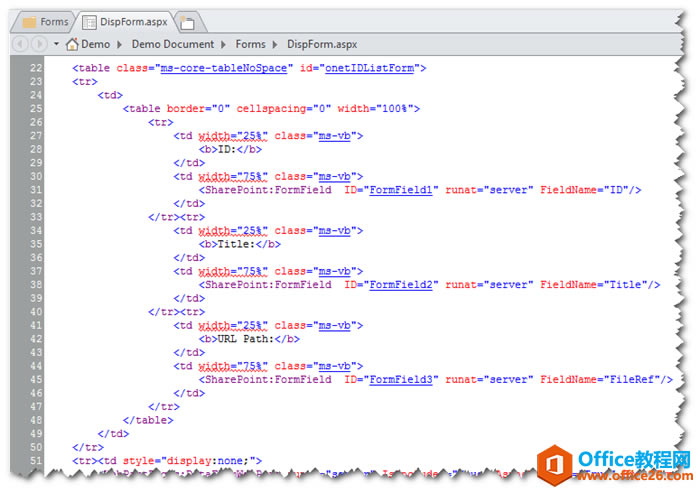Click the folder icon on Forms tab
This screenshot has width=700, height=493.
point(29,22)
